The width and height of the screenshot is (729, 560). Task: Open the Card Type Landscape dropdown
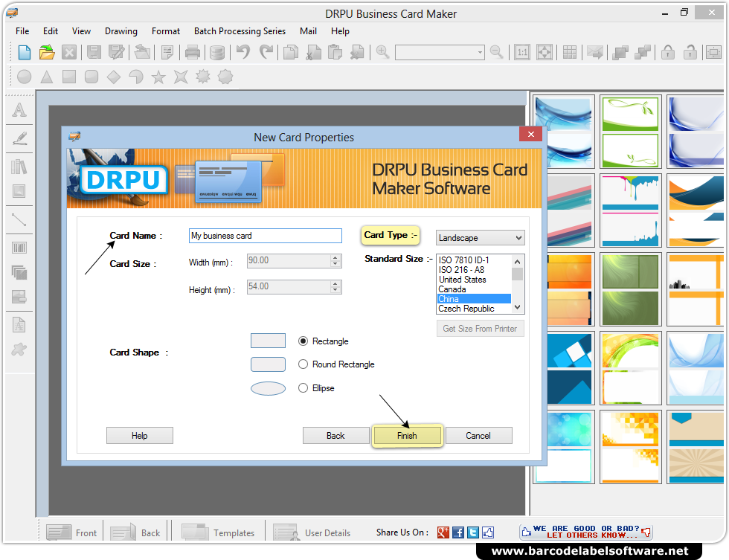(481, 238)
